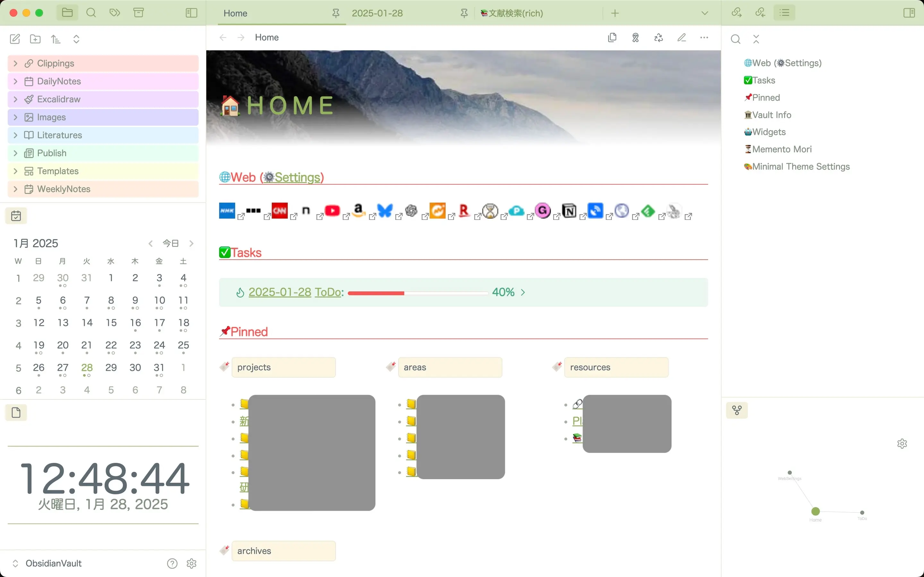Open the tags pane icon
This screenshot has width=924, height=577.
[x=115, y=13]
